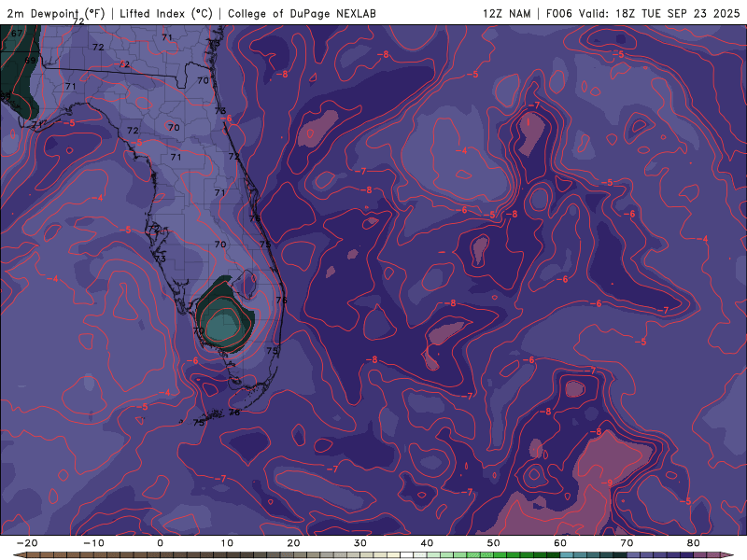Click the "F006 Valid: 18Z TUE SEP 23 2025" text
Image resolution: width=747 pixels, height=560 pixels.
[x=642, y=13]
